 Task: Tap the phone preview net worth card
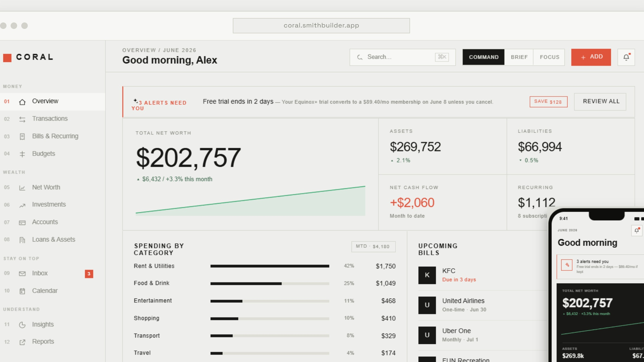click(600, 323)
